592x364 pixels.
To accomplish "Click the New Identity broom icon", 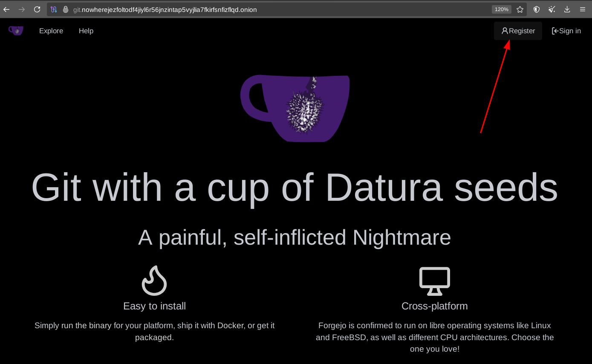I will [552, 9].
